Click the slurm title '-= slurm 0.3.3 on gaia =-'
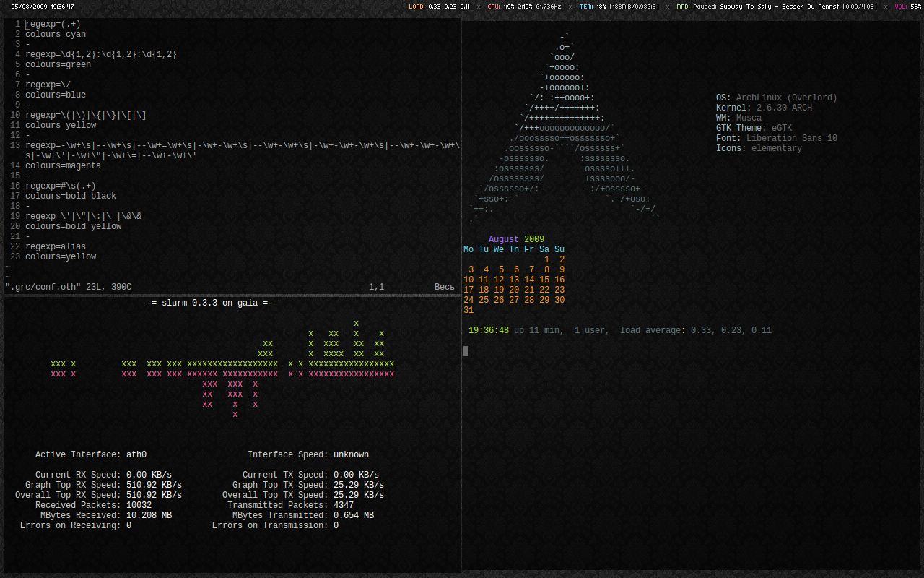 (209, 303)
